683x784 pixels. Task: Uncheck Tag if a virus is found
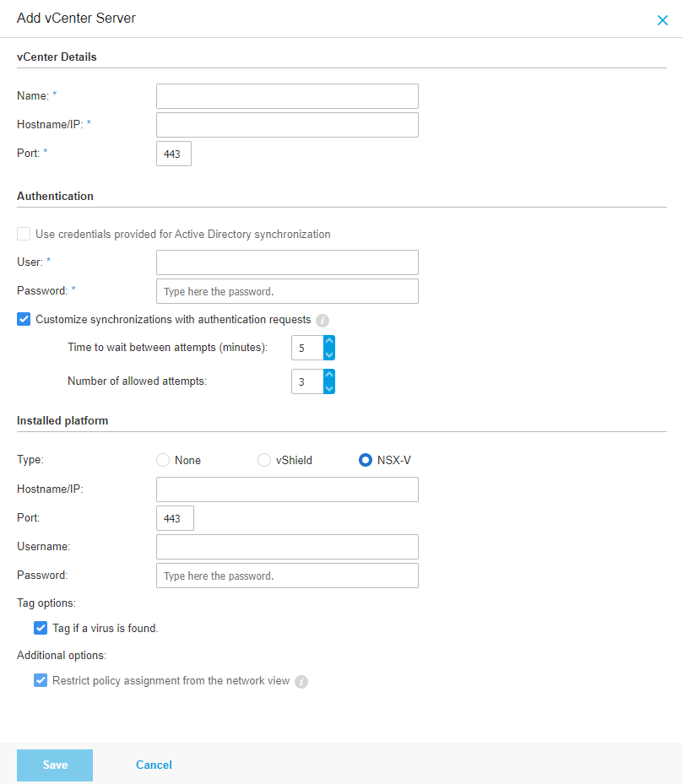[41, 628]
